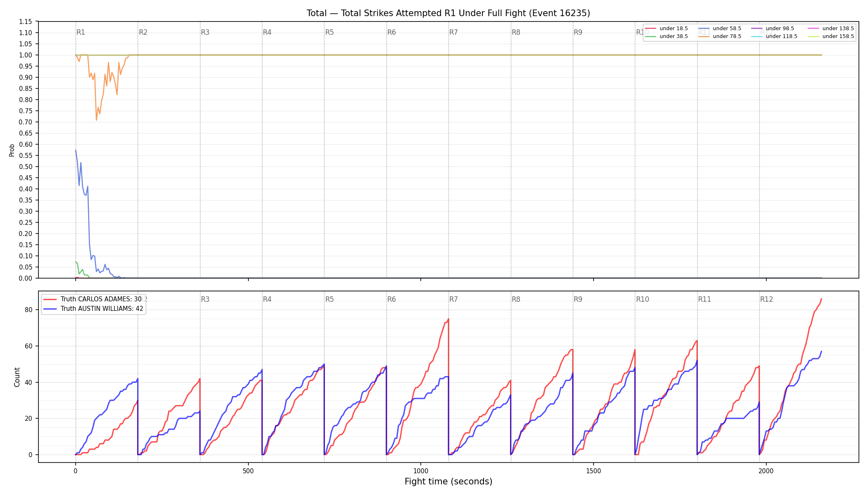This screenshot has height=496, width=868.
Task: Click the 2000 tick on the time axis
Action: [766, 471]
